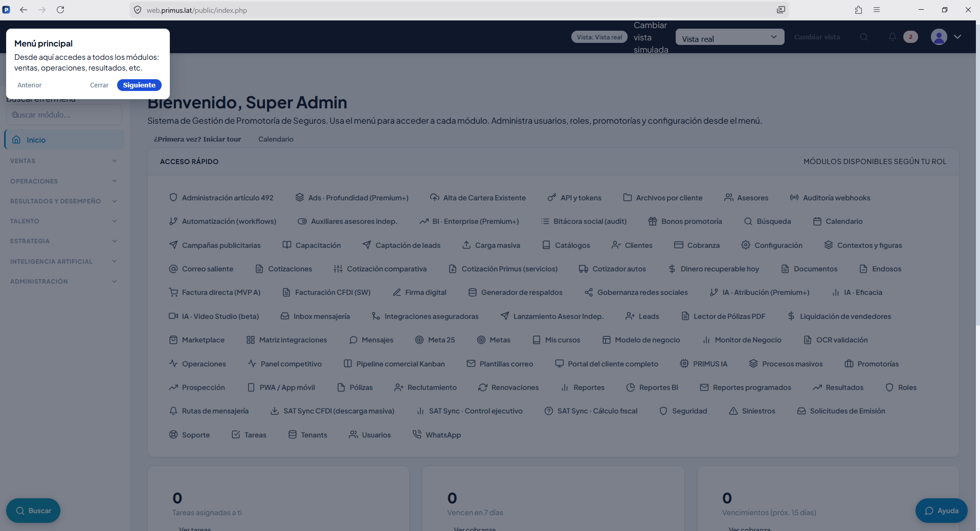Open the user account chevron menu

click(957, 37)
